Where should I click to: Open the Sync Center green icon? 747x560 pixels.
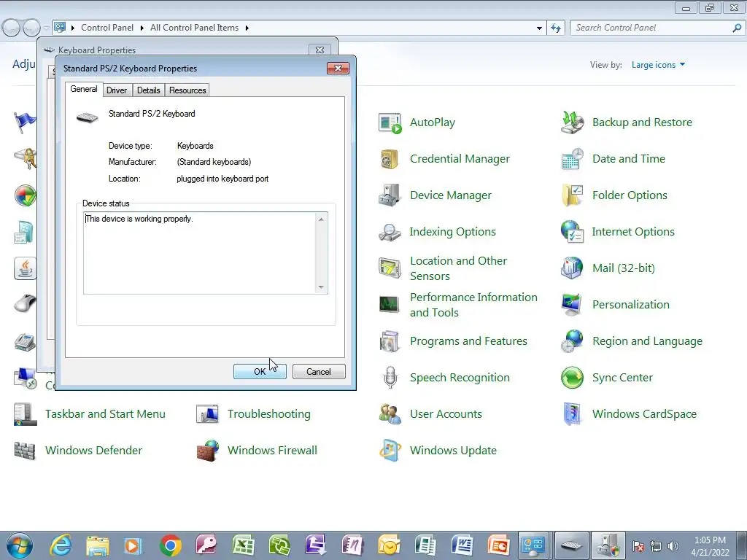pos(572,378)
